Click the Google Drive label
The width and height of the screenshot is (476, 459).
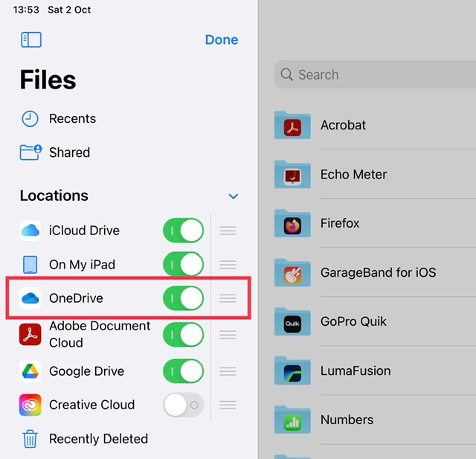pyautogui.click(x=87, y=371)
